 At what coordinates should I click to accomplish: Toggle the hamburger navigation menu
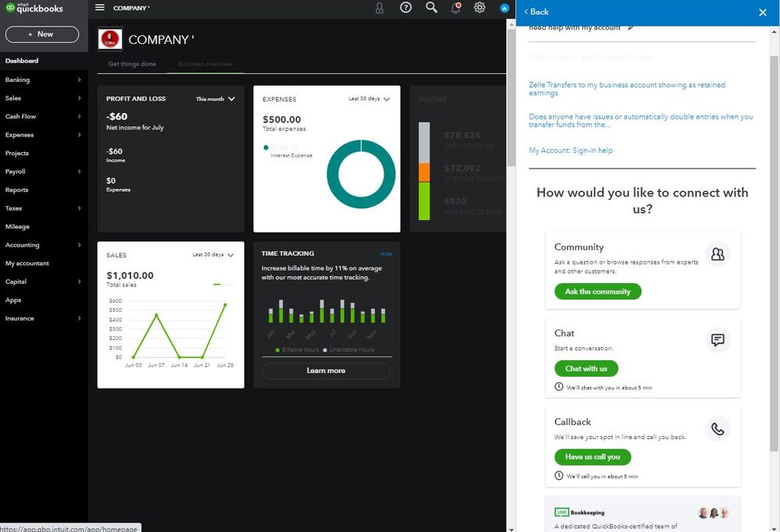[x=100, y=8]
